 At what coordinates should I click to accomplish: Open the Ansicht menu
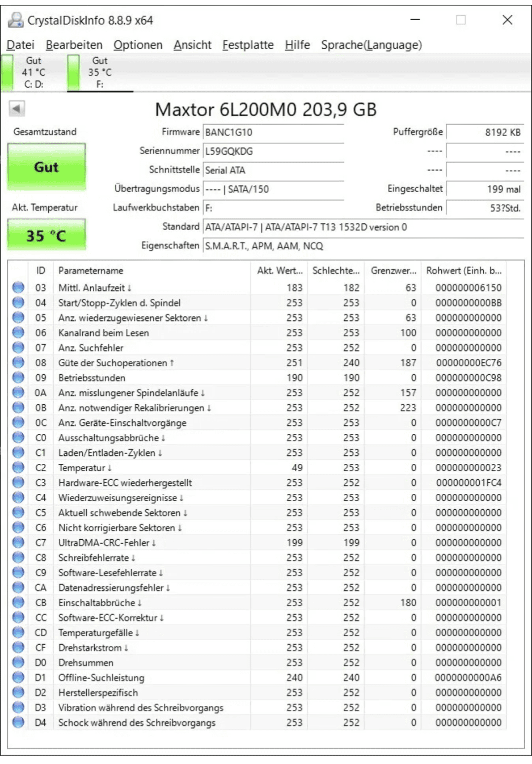(192, 45)
